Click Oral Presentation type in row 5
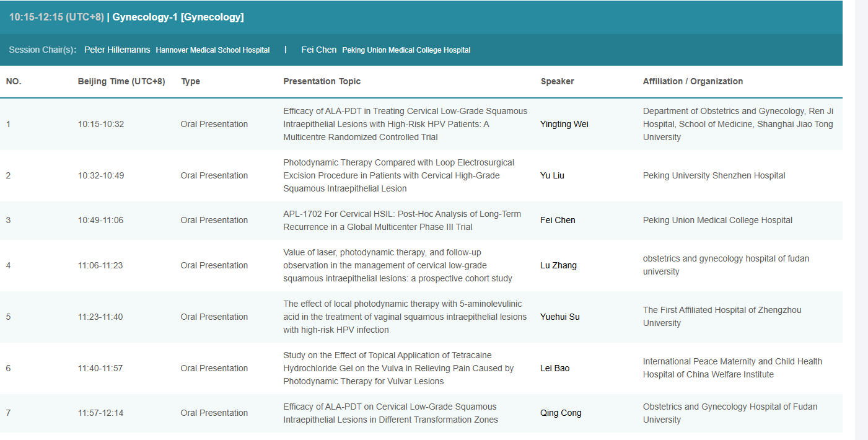Viewport: 868px width, 440px height. coord(214,317)
